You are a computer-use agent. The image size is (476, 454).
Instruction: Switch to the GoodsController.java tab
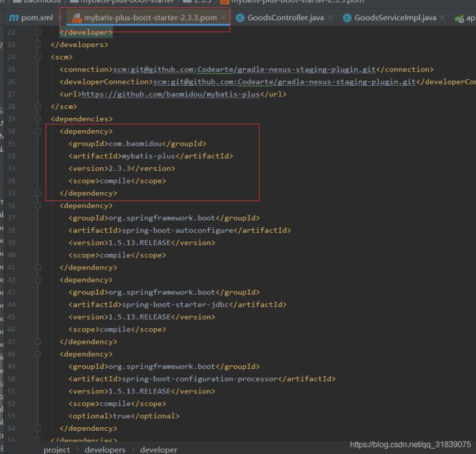(x=286, y=18)
